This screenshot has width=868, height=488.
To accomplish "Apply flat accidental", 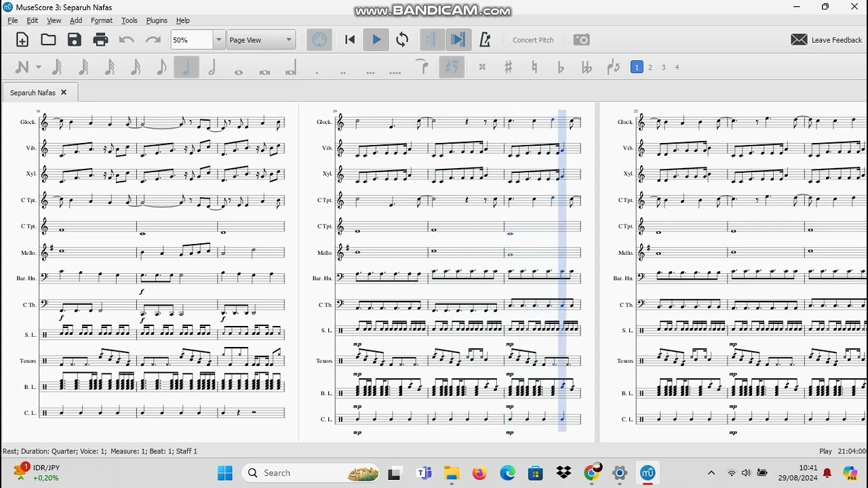I will click(x=560, y=67).
